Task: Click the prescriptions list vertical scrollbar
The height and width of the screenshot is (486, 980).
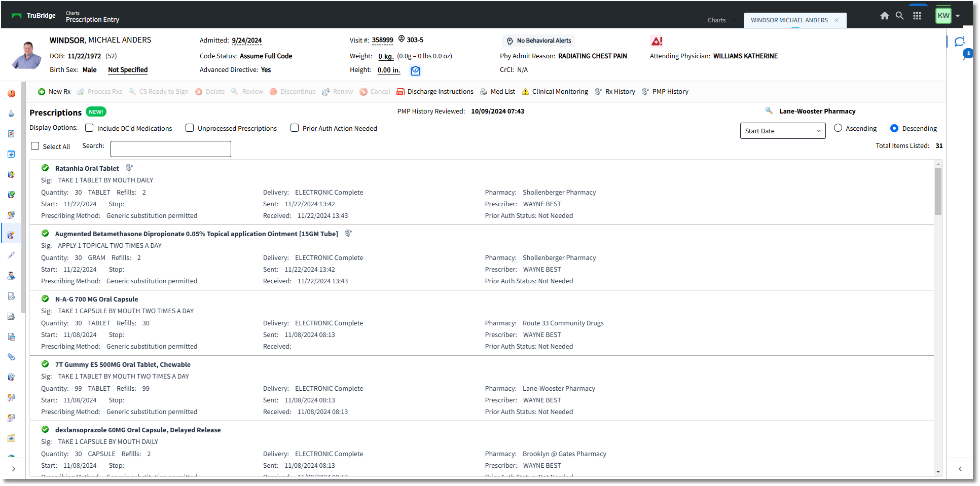Action: point(938,192)
